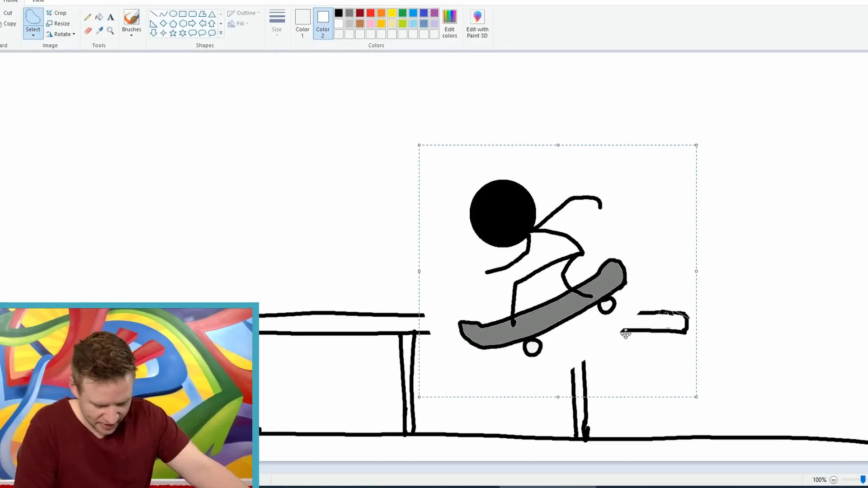Choose the straight Line shape
Image resolution: width=868 pixels, height=488 pixels.
154,14
